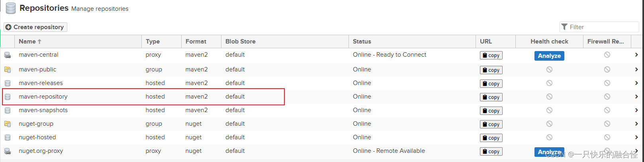Click nuget-hosted health check disabled icon
Screen dimensions: 644x162
549,137
